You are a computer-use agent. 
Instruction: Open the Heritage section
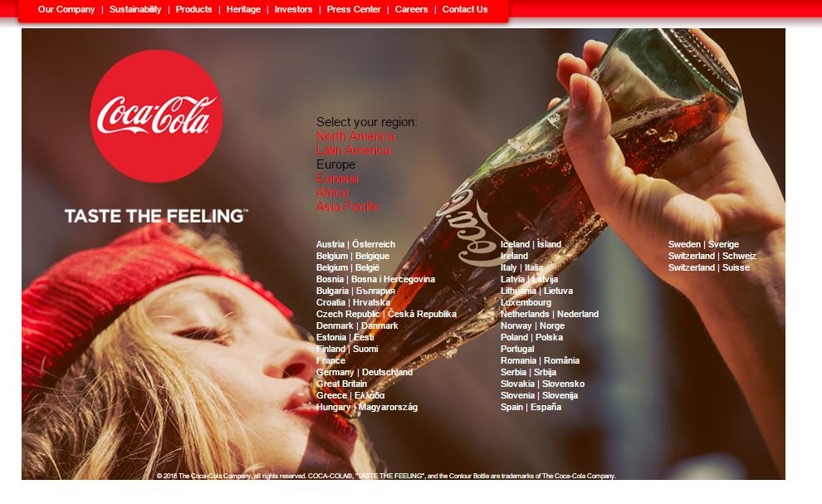(243, 9)
